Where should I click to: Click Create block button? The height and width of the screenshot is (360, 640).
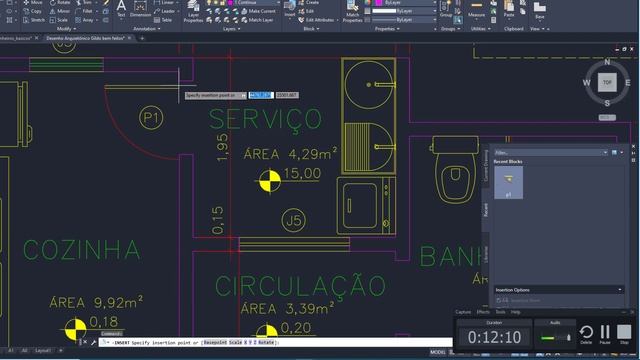(x=309, y=2)
